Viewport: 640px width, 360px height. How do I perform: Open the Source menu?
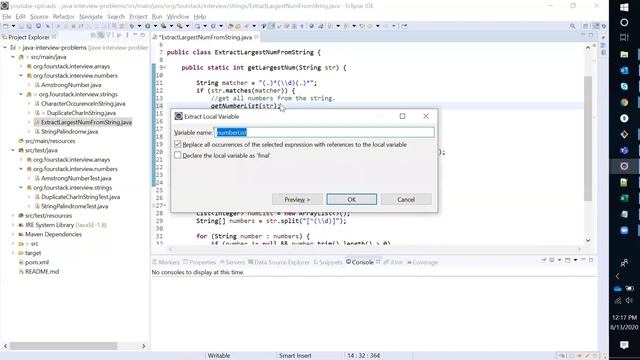[39, 17]
